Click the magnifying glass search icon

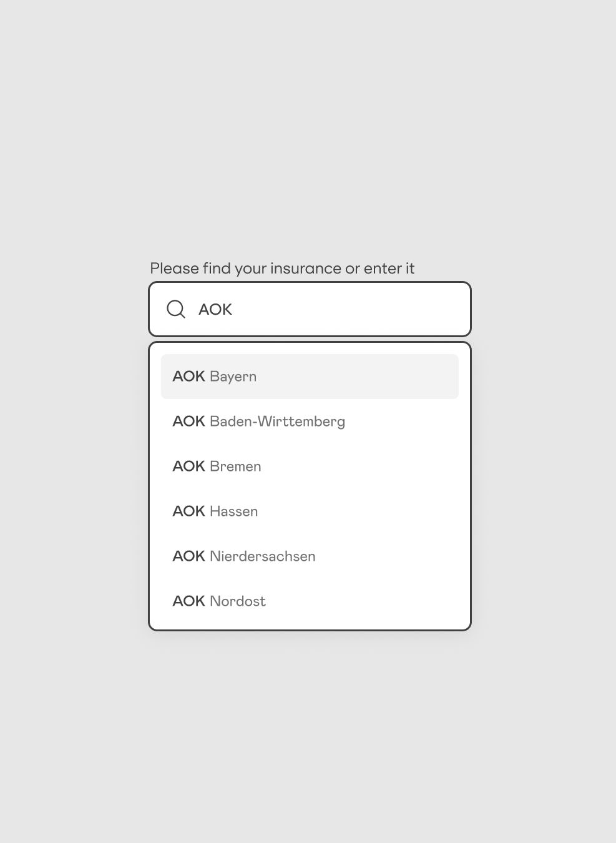pyautogui.click(x=176, y=309)
